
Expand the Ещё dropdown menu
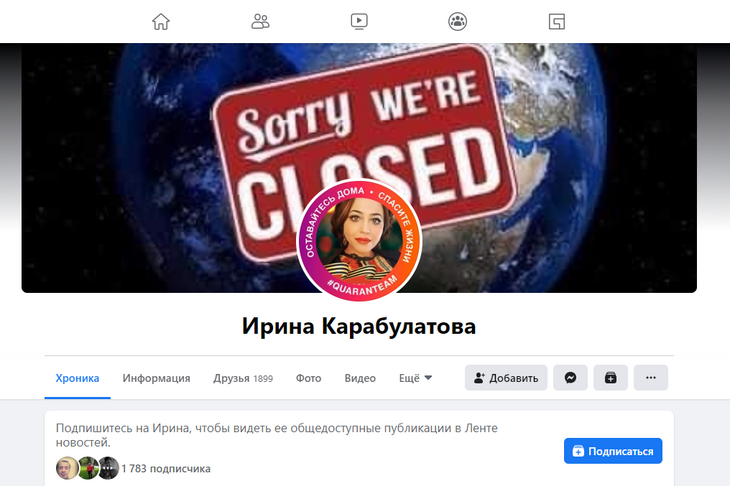point(415,378)
